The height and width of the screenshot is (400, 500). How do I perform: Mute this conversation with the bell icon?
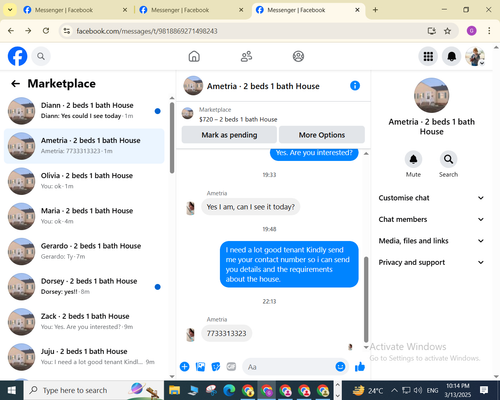point(413,159)
